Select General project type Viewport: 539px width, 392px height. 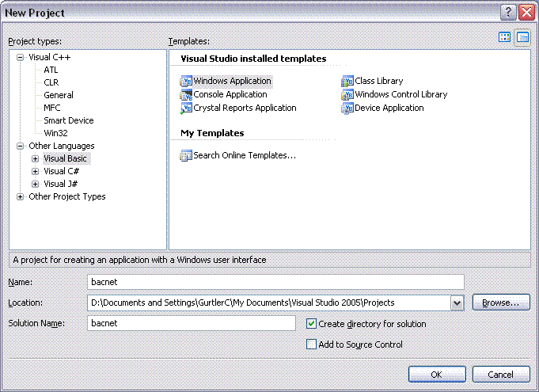(59, 95)
